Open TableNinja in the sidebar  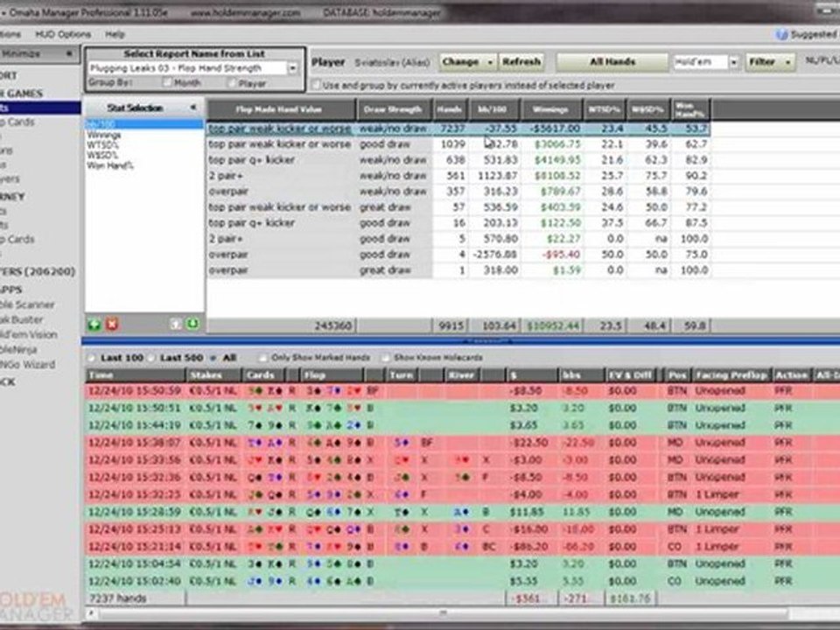pyautogui.click(x=19, y=349)
